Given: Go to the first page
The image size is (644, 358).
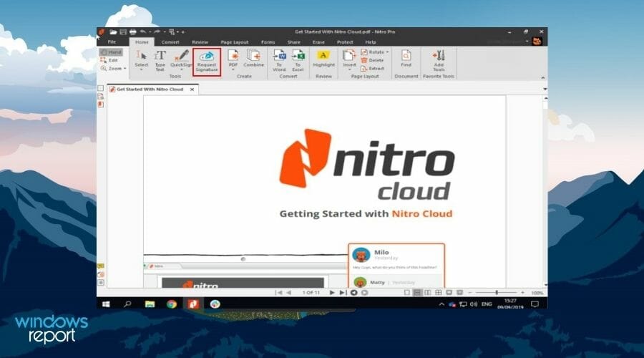Looking at the screenshot, I should pos(279,293).
